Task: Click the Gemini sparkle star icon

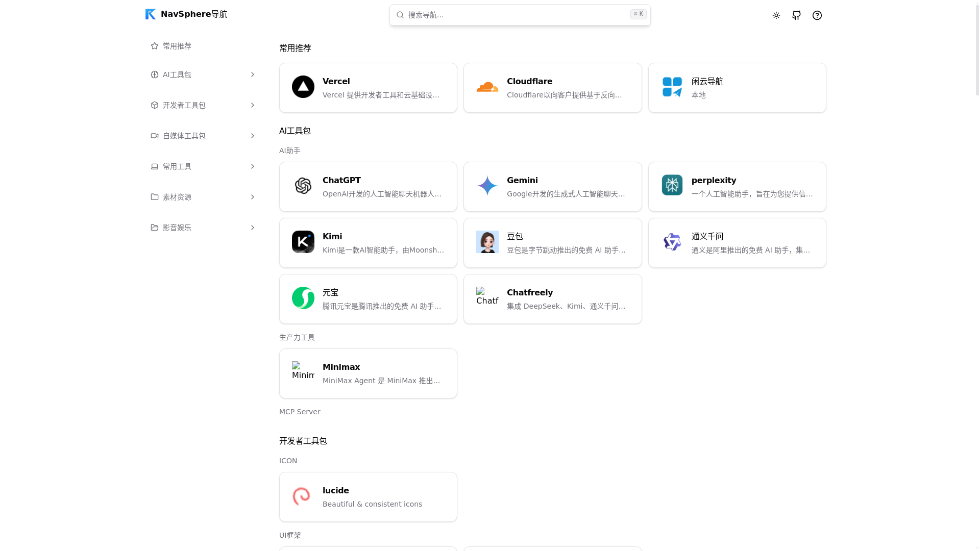Action: click(x=487, y=186)
